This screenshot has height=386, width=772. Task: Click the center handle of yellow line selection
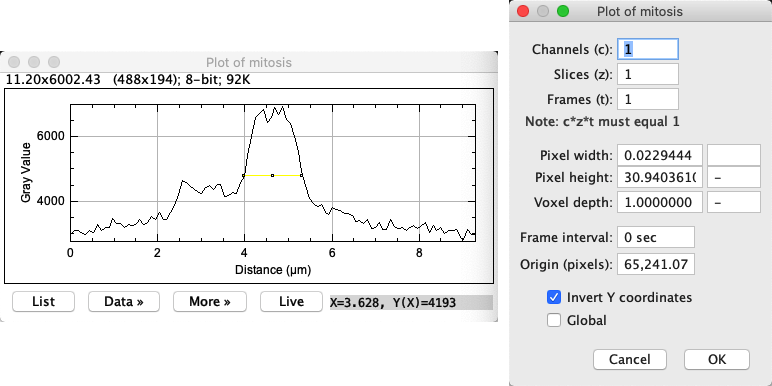(x=272, y=175)
